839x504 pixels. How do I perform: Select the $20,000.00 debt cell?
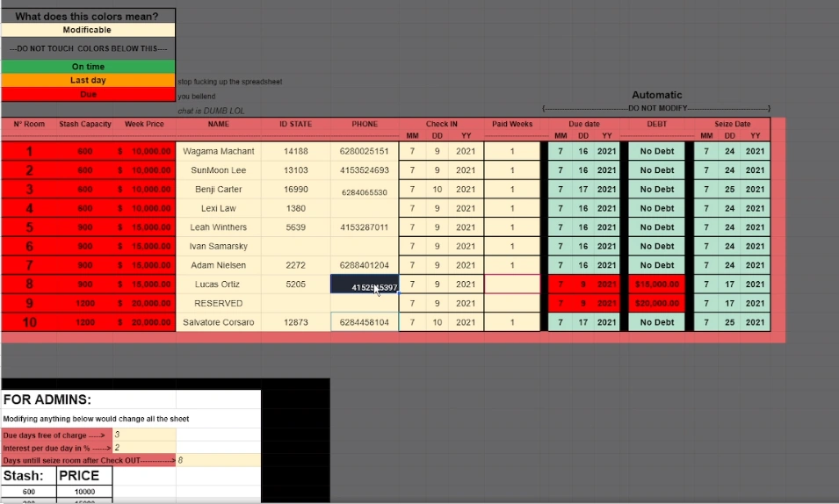(x=656, y=303)
